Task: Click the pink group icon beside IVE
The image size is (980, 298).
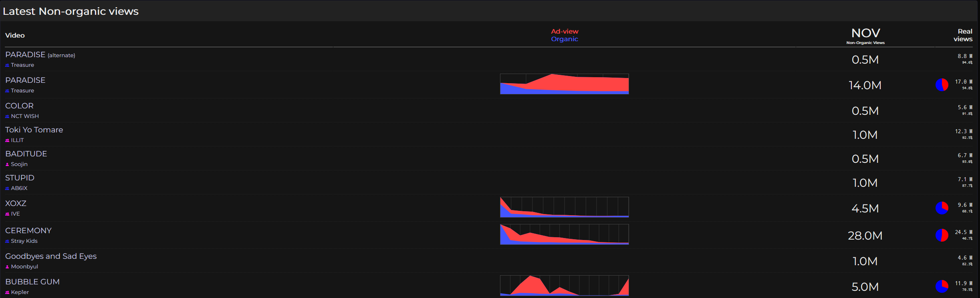Action: (x=7, y=214)
